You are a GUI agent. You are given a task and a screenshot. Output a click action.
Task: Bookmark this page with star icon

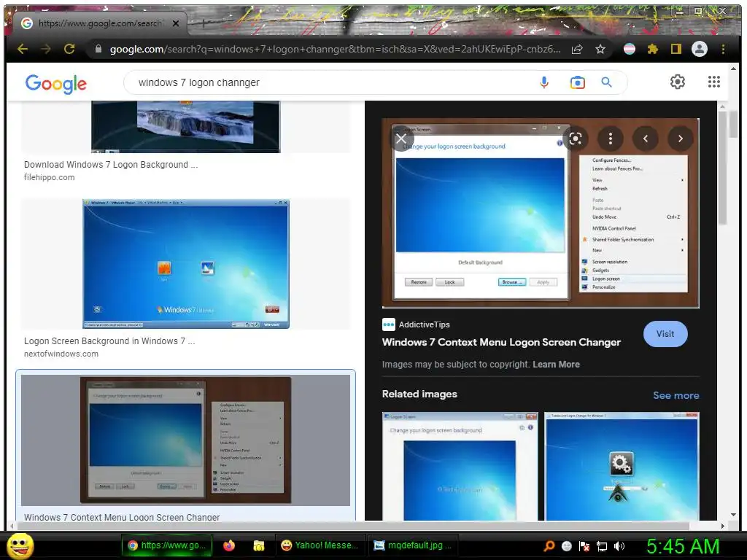pyautogui.click(x=600, y=49)
